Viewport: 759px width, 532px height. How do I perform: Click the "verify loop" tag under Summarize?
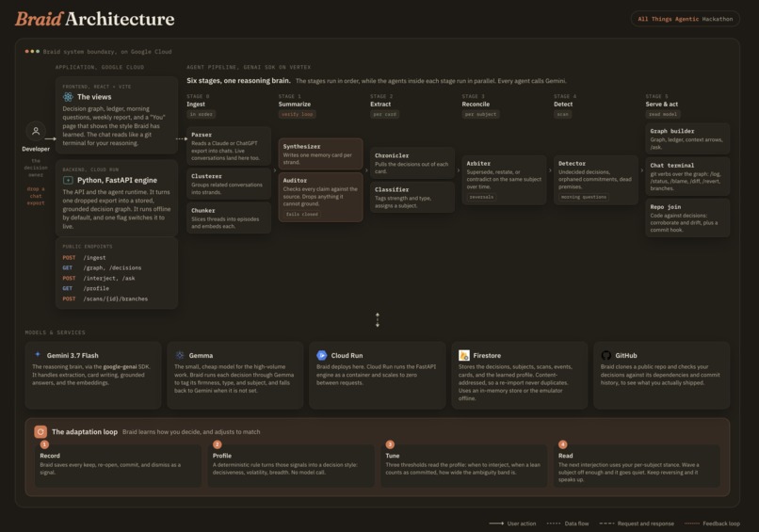click(x=298, y=114)
